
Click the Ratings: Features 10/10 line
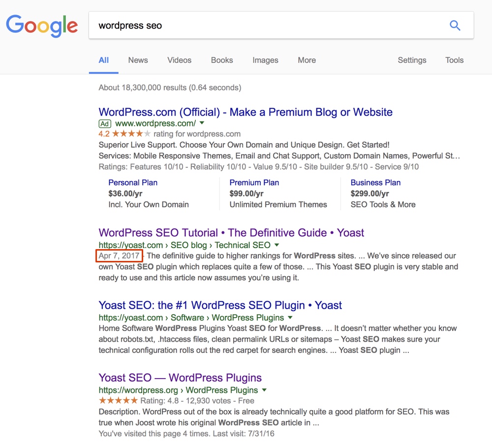coord(259,167)
